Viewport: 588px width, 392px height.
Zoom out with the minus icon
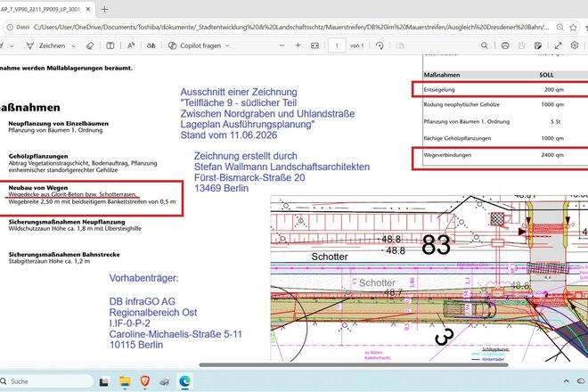click(x=282, y=45)
